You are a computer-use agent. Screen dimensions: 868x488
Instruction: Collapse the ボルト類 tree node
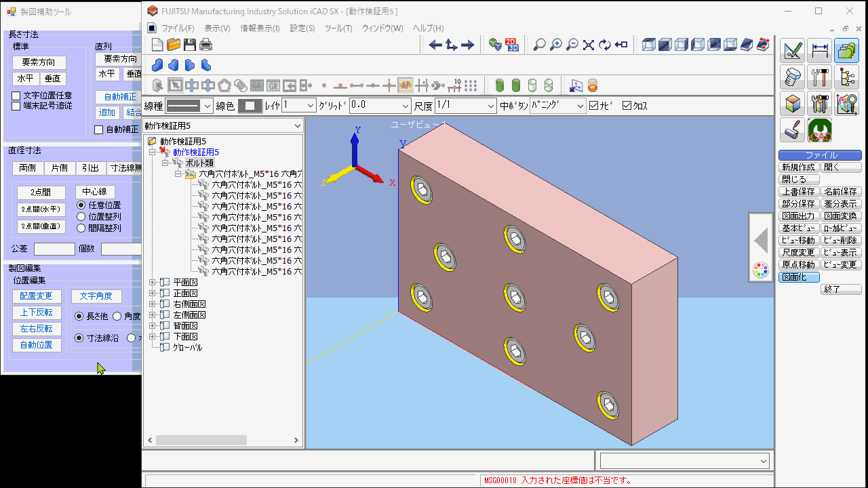[x=165, y=163]
